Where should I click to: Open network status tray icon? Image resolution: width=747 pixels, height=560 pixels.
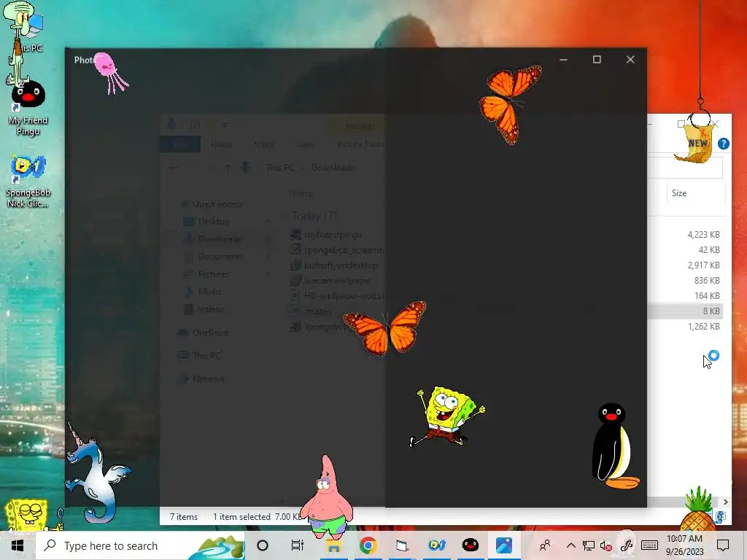coord(589,545)
